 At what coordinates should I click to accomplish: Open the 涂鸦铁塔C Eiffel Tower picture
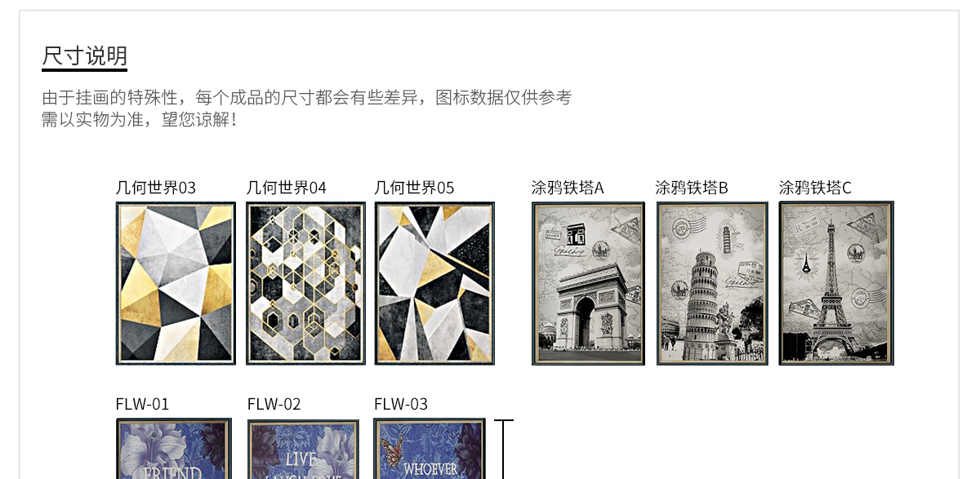(836, 283)
